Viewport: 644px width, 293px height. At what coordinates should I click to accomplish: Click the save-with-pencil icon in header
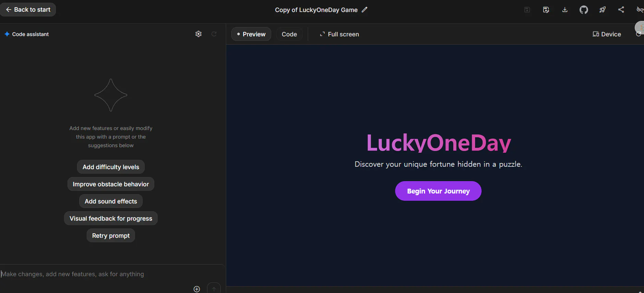[546, 10]
